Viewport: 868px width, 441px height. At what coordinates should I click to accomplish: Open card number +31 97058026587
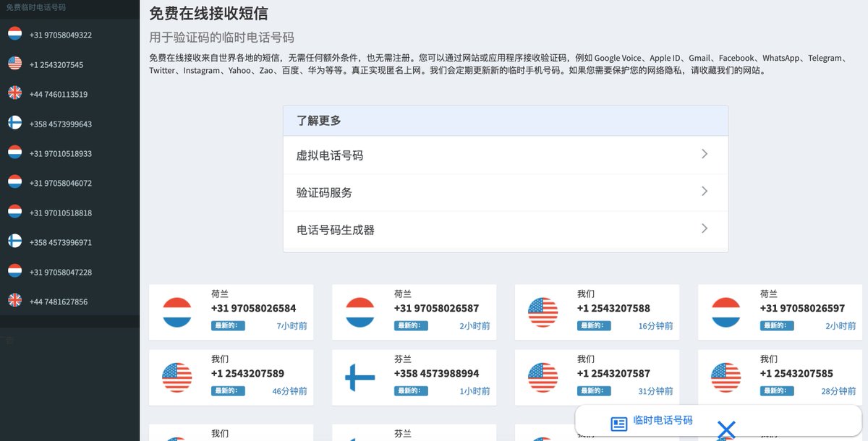tap(437, 308)
